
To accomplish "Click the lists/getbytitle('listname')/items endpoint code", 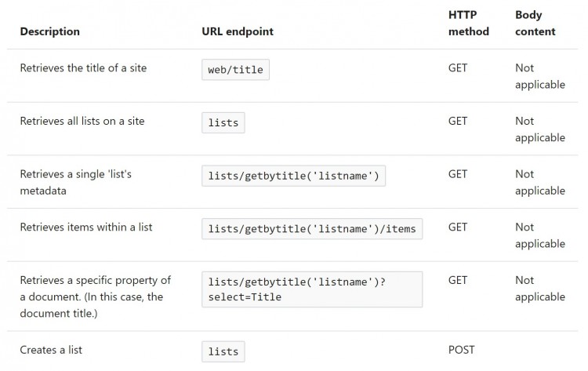I will pyautogui.click(x=312, y=229).
